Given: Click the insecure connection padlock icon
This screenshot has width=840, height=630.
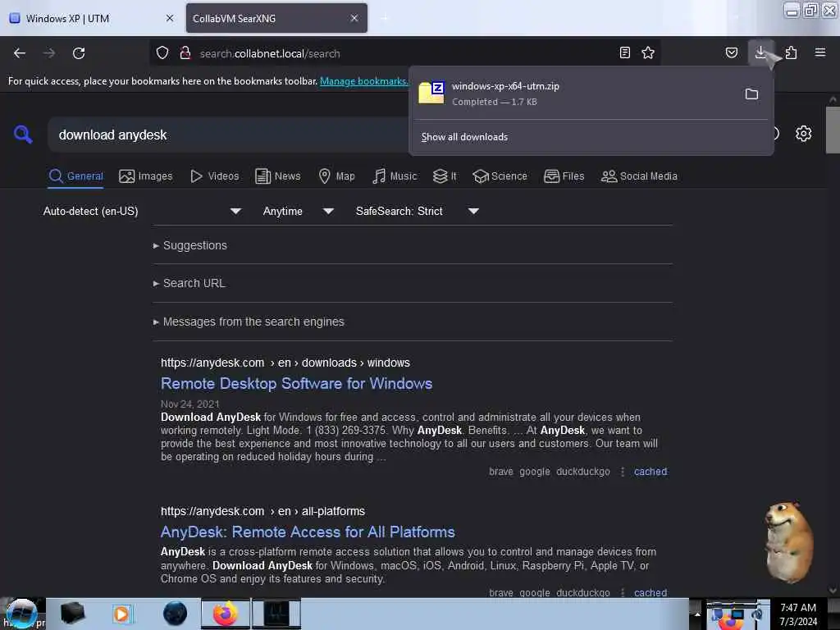Looking at the screenshot, I should (185, 52).
